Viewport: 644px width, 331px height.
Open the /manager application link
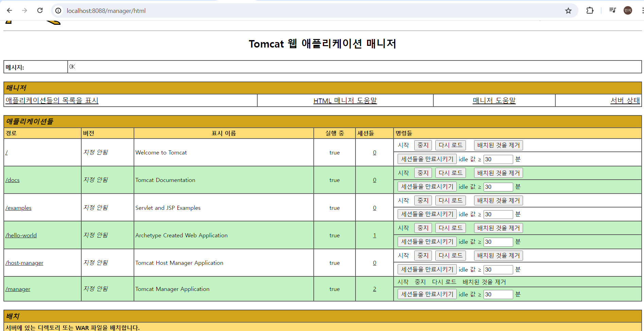coord(18,289)
